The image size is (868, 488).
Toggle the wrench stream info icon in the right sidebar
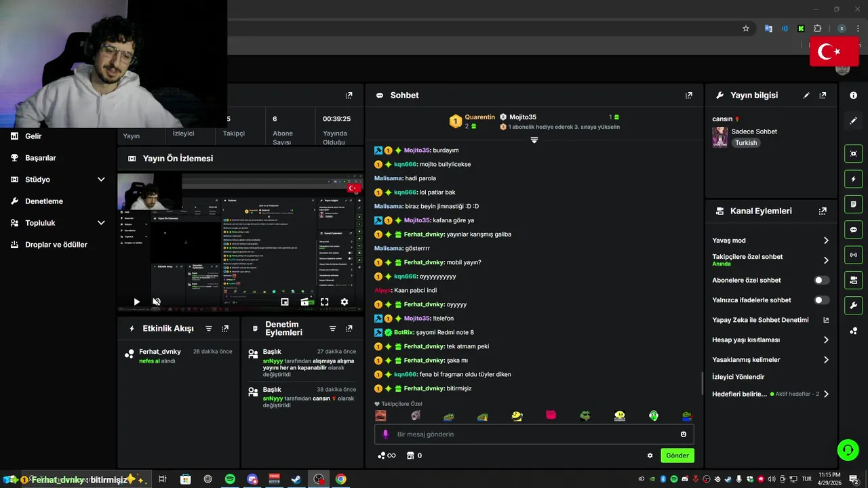coord(853,305)
